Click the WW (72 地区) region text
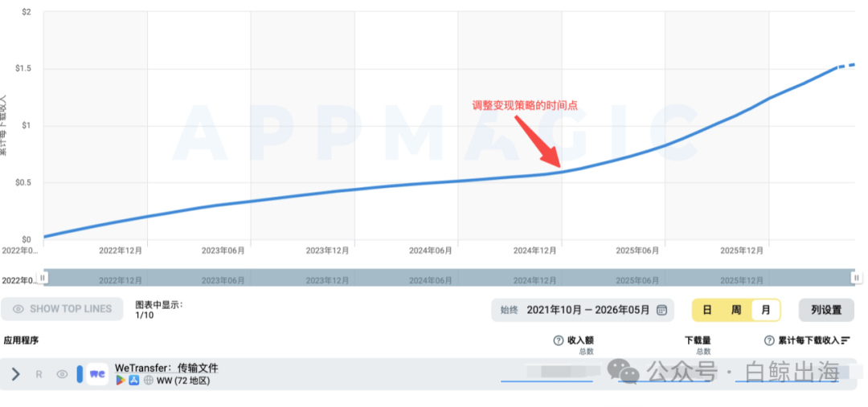This screenshot has width=868, height=407. [183, 381]
